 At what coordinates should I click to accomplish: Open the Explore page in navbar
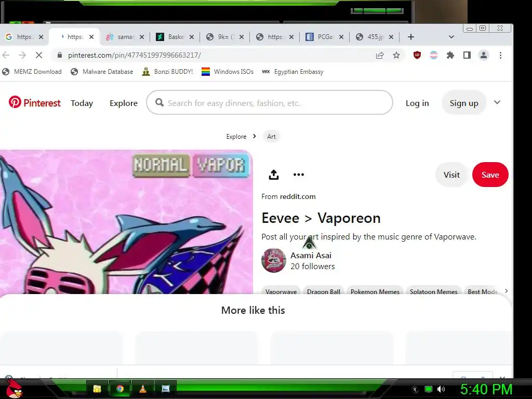(x=124, y=103)
